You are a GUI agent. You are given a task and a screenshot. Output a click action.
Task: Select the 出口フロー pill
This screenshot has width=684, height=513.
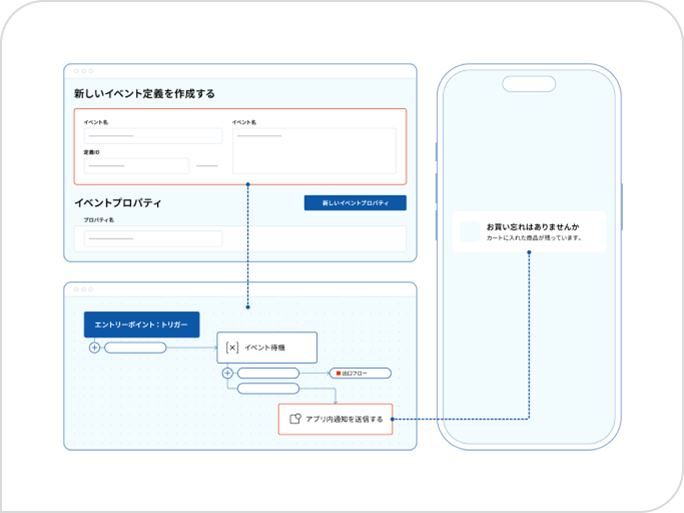point(360,373)
